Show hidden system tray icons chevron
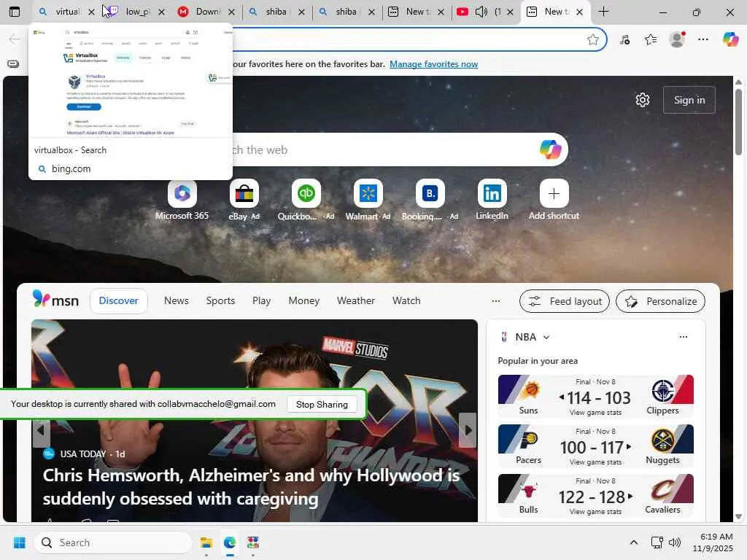The width and height of the screenshot is (747, 560). tap(634, 542)
